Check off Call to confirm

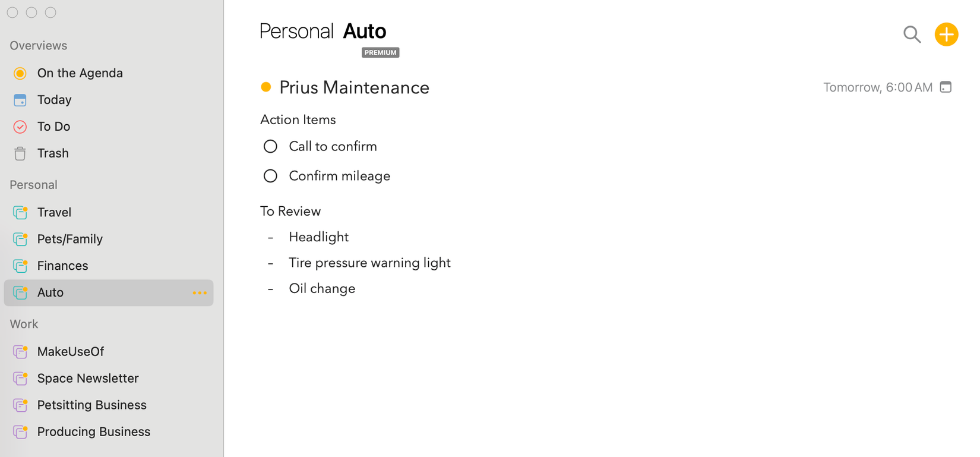click(x=270, y=146)
